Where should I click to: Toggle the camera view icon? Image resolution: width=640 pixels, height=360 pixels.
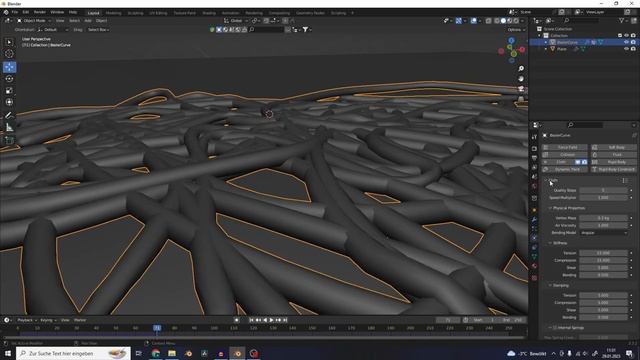pos(521,89)
